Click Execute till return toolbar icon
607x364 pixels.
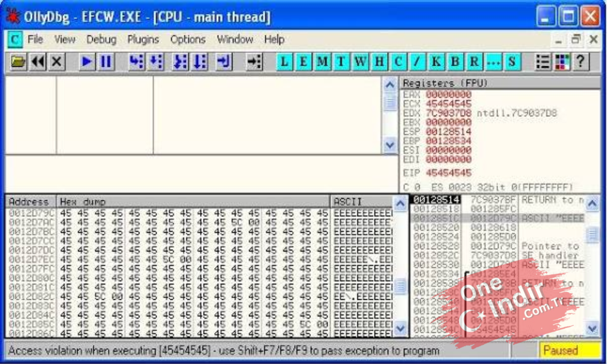click(x=224, y=62)
